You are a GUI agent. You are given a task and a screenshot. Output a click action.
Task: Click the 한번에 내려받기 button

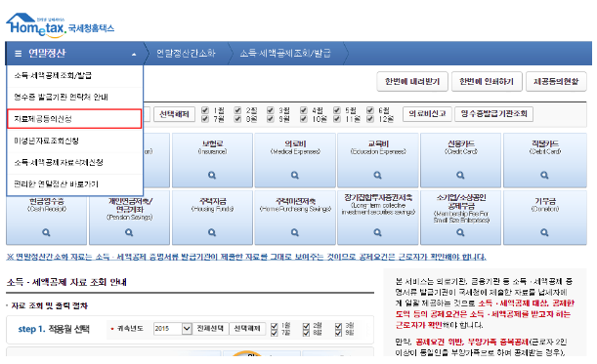coord(412,82)
